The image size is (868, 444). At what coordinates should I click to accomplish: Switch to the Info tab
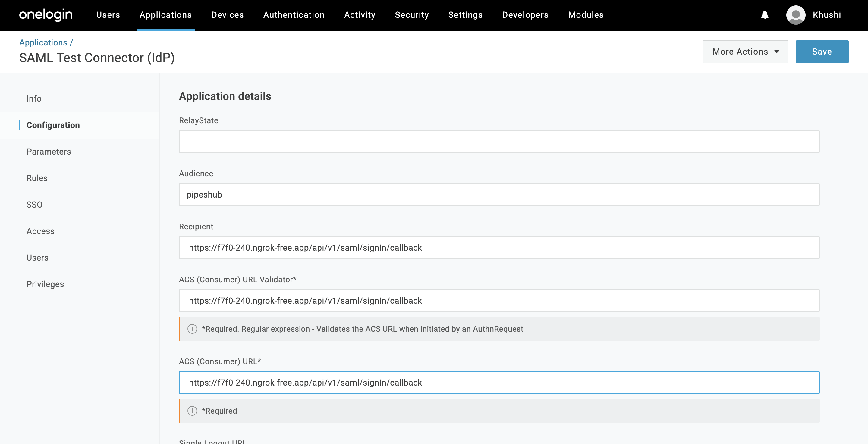[x=34, y=98]
